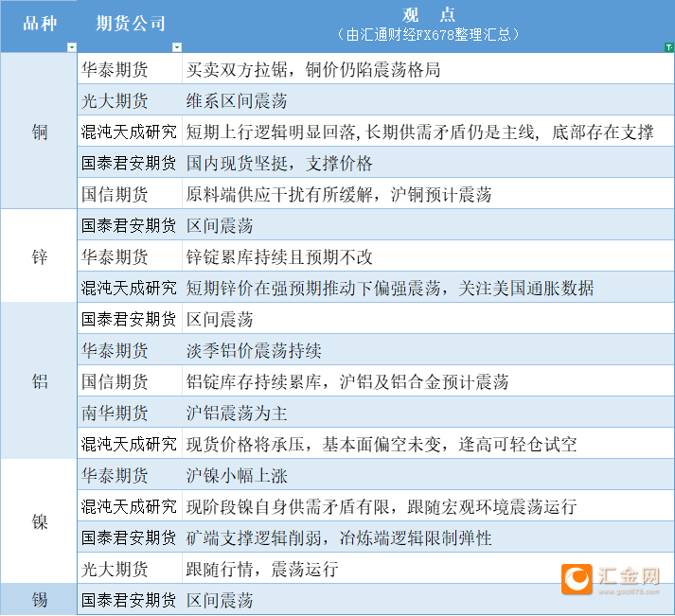The image size is (675, 616).
Task: Click 国泰君安期货 beside 国内现货坚挺
Action: [x=130, y=162]
